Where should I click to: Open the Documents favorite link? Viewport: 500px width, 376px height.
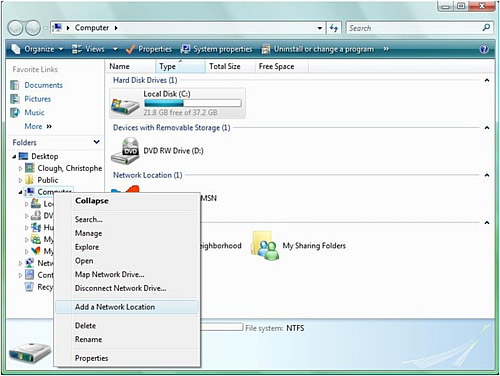[x=43, y=85]
